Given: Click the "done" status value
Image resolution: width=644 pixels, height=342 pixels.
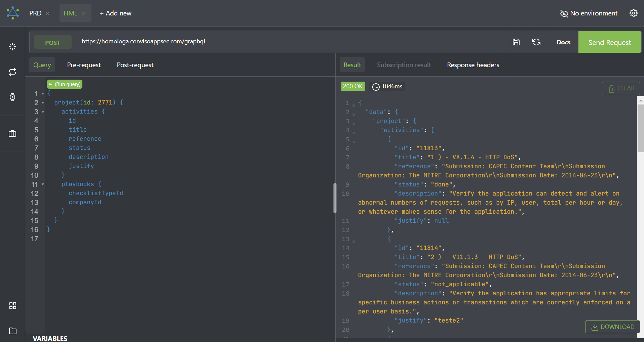Looking at the screenshot, I should (442, 184).
